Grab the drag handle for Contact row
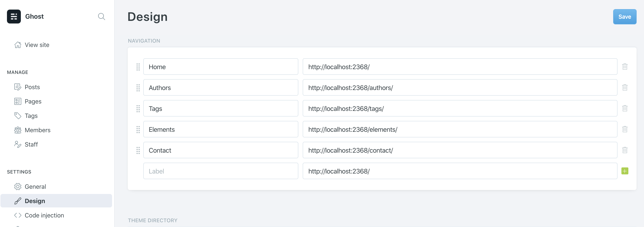644x227 pixels. tap(138, 150)
